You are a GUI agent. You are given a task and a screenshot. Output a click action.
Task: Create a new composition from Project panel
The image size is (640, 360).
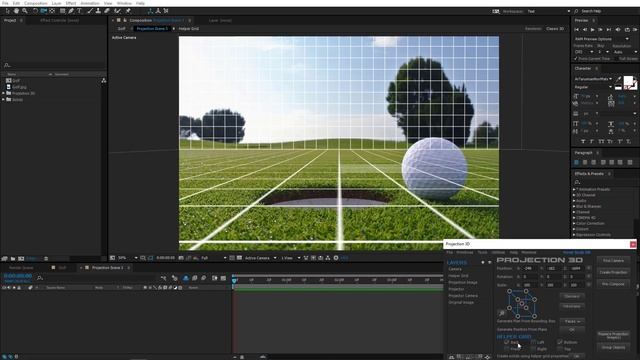pos(21,258)
